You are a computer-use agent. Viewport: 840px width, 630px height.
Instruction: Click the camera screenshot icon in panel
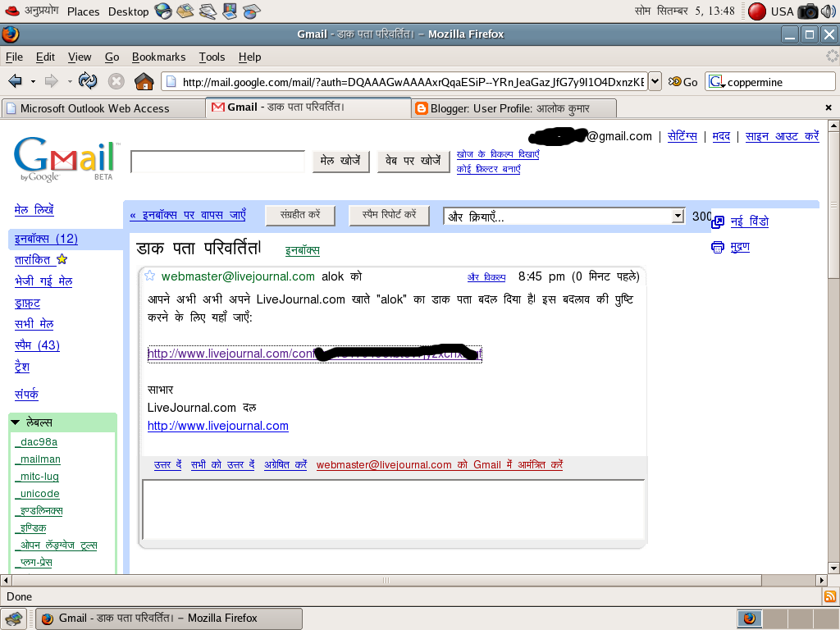pyautogui.click(x=807, y=11)
